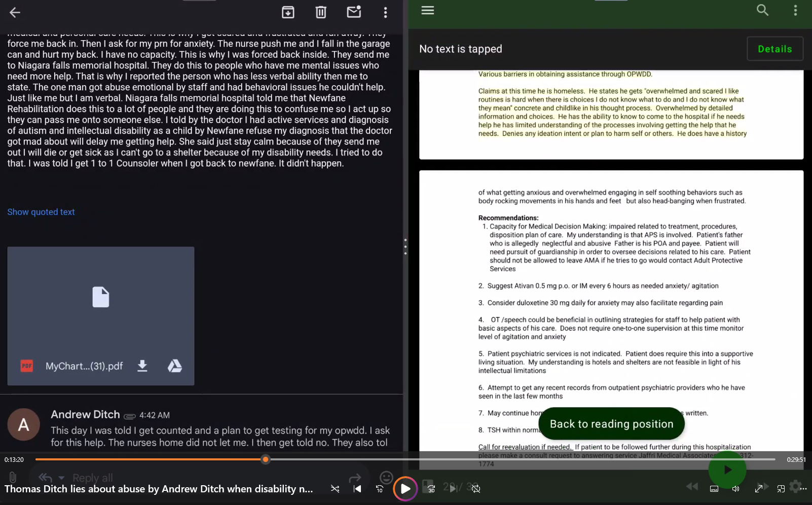Click the Recommendations: heading in the document

pyautogui.click(x=508, y=218)
